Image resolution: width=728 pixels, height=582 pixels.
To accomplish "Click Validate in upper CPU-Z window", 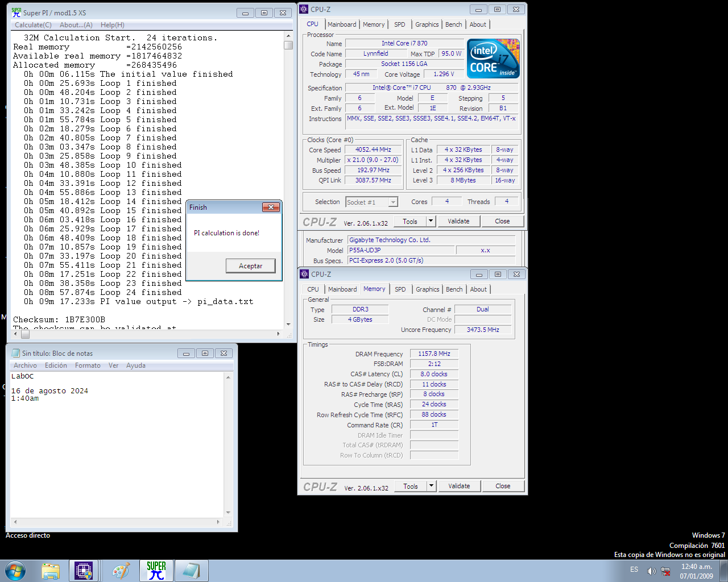I will pyautogui.click(x=458, y=221).
